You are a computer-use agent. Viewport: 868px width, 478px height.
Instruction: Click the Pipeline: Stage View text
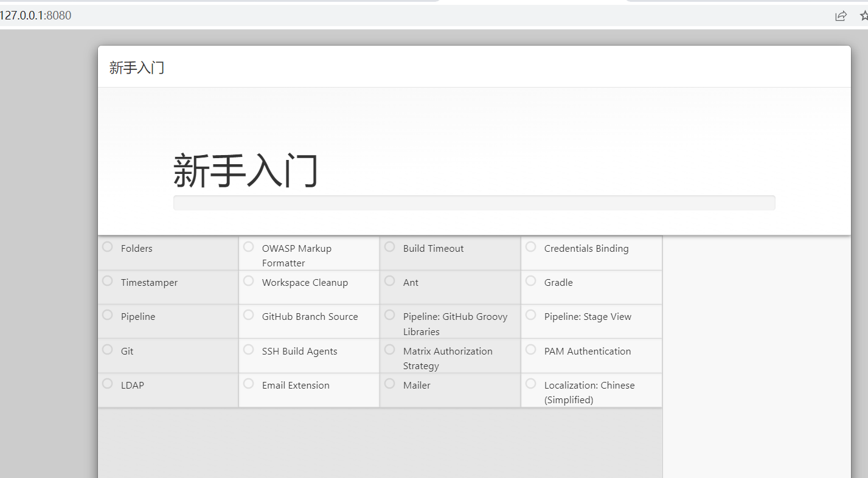click(588, 317)
